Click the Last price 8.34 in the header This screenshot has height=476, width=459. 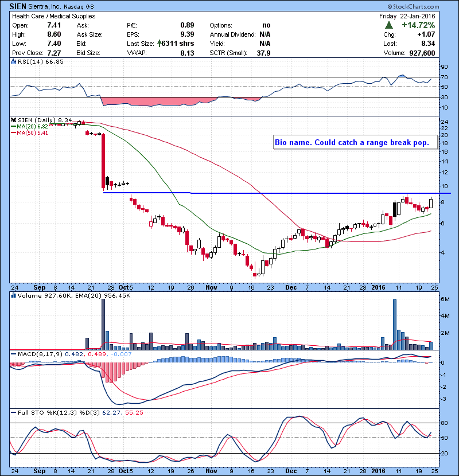tap(429, 44)
